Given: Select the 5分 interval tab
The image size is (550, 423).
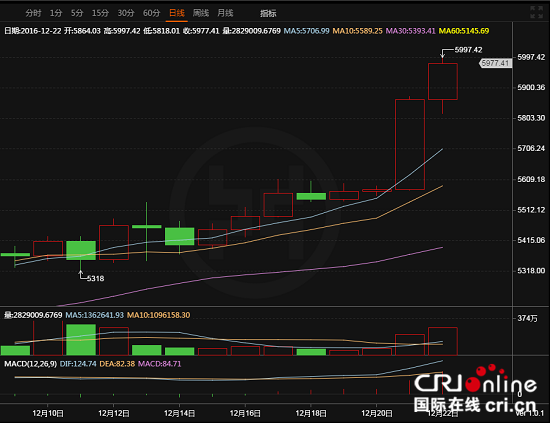Looking at the screenshot, I should pyautogui.click(x=77, y=13).
